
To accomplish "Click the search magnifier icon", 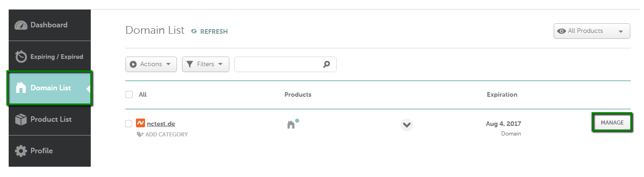I will click(327, 64).
